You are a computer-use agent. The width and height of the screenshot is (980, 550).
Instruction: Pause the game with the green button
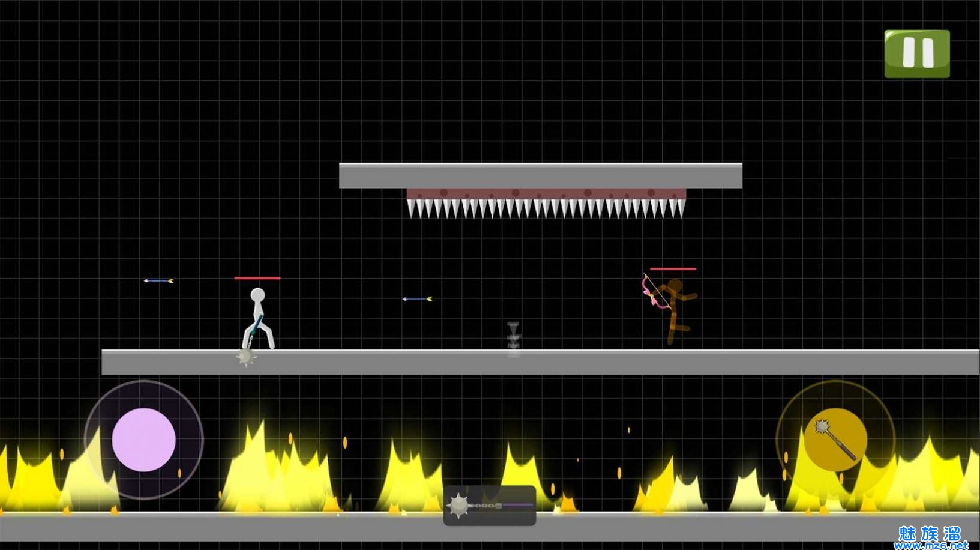pos(916,53)
